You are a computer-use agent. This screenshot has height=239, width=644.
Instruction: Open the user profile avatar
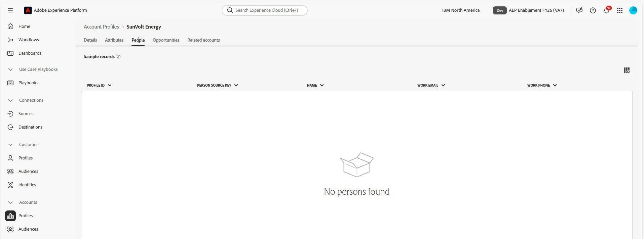[633, 10]
